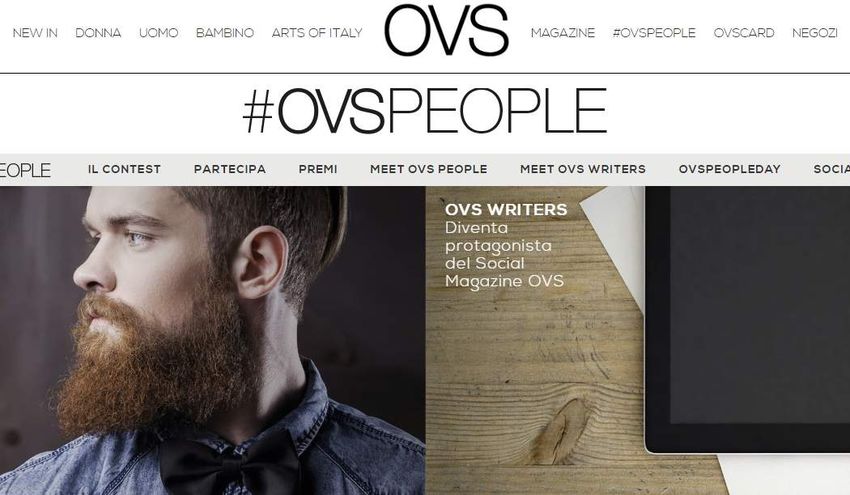The width and height of the screenshot is (850, 495).
Task: Click the OVS WRITERS promo banner
Action: [x=638, y=340]
